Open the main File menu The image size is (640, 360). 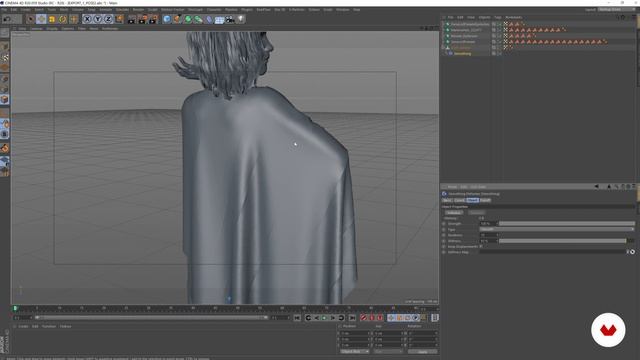tap(4, 9)
